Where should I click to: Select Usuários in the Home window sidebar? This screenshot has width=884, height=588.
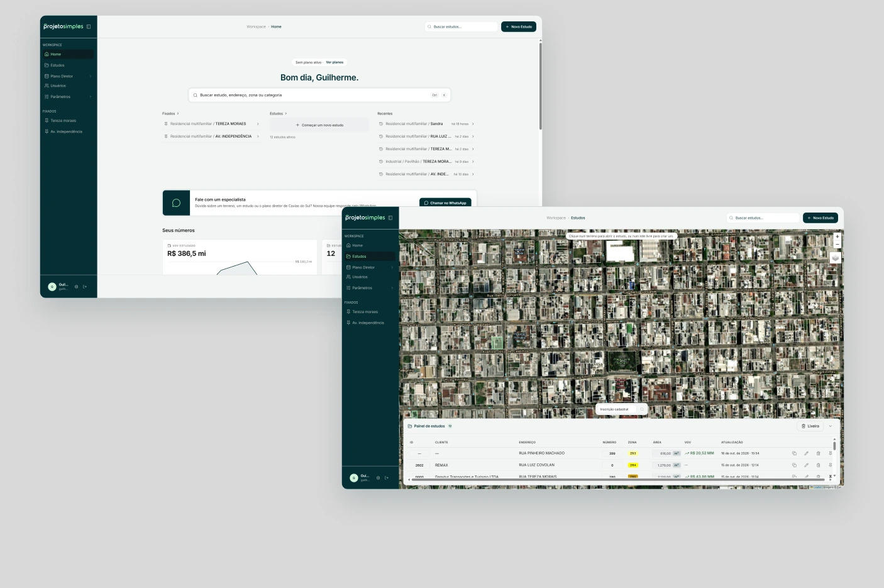68,86
